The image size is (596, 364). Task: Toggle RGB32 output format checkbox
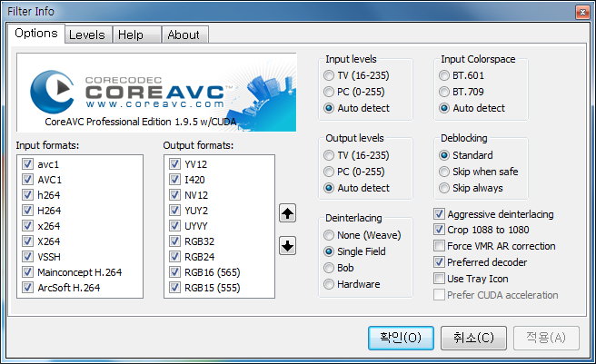pos(174,241)
